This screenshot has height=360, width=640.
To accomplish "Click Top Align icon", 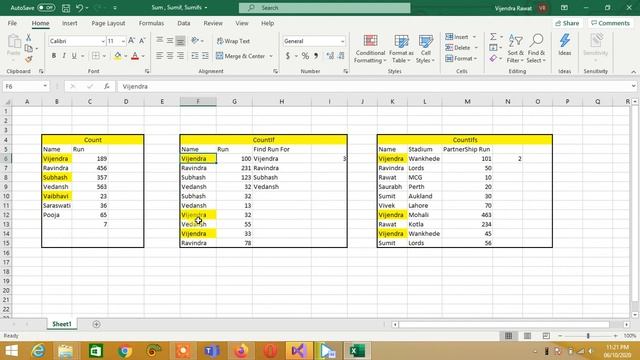I will coord(159,41).
